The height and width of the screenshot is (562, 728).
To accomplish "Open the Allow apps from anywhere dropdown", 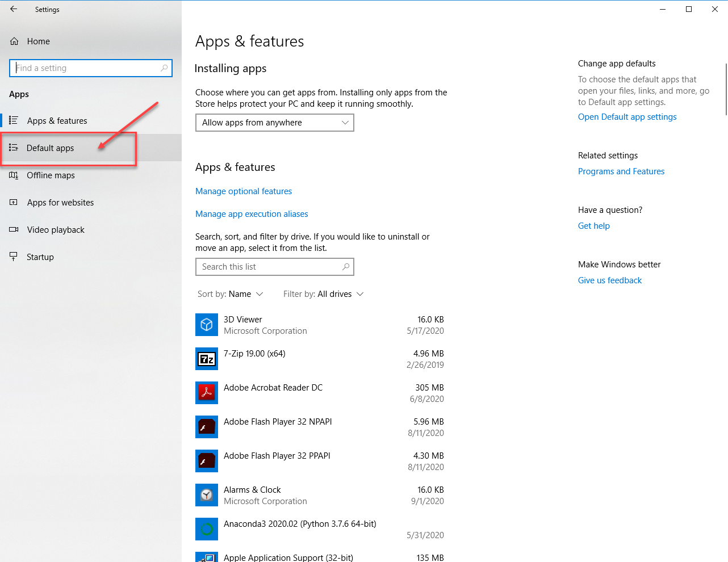I will [x=275, y=123].
